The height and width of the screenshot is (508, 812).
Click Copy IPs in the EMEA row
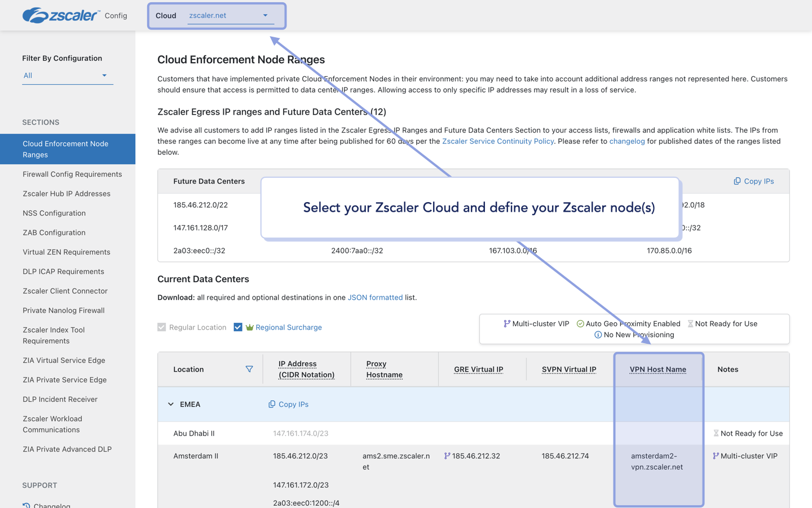click(x=288, y=404)
